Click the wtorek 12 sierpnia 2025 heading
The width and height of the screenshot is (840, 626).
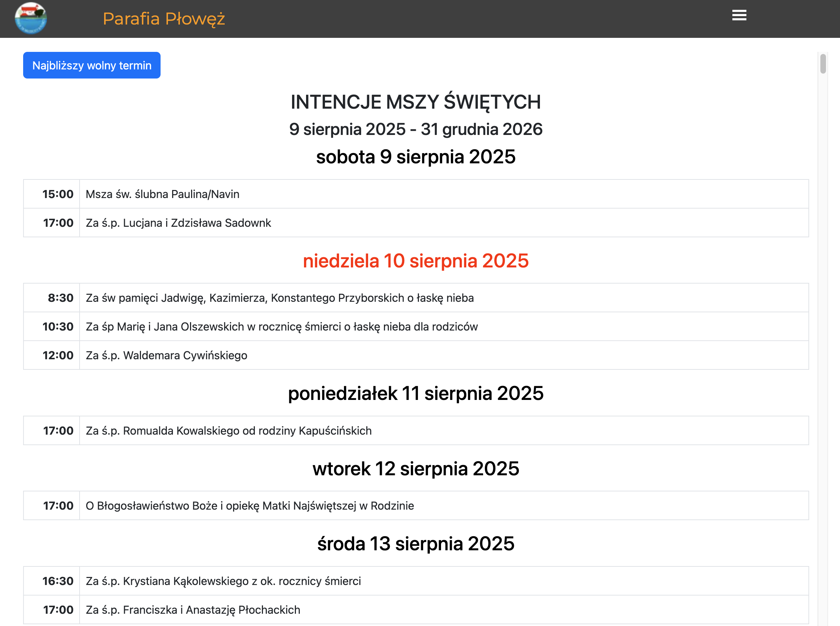(415, 469)
